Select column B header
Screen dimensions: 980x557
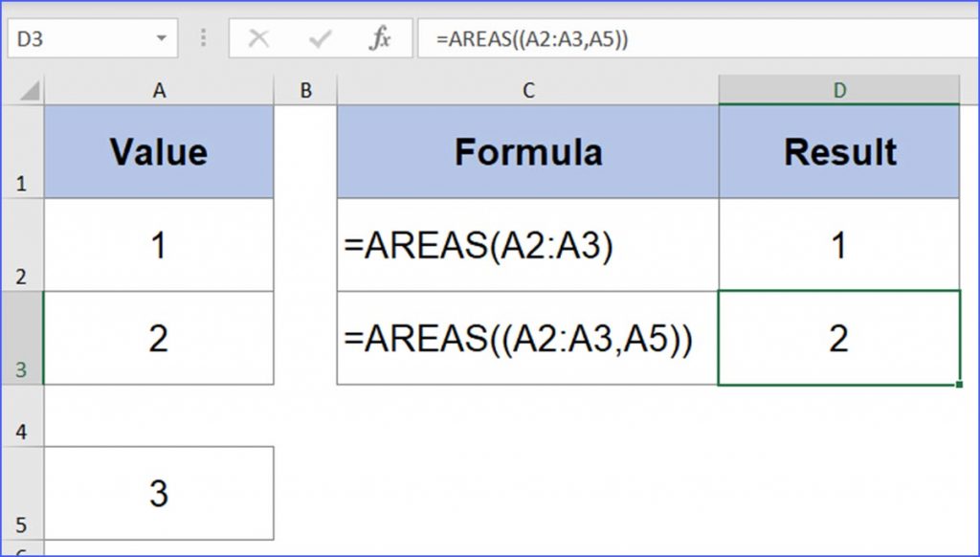(305, 91)
